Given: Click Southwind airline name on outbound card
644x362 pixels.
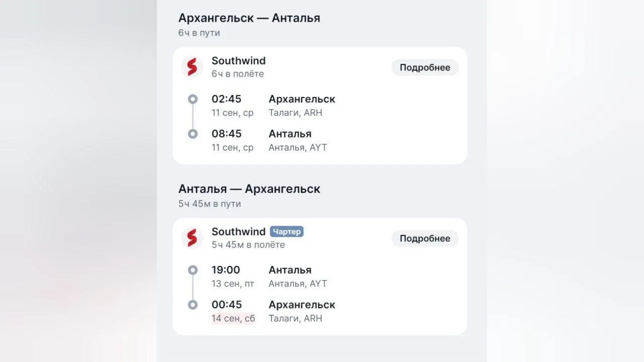Looking at the screenshot, I should pos(238,60).
